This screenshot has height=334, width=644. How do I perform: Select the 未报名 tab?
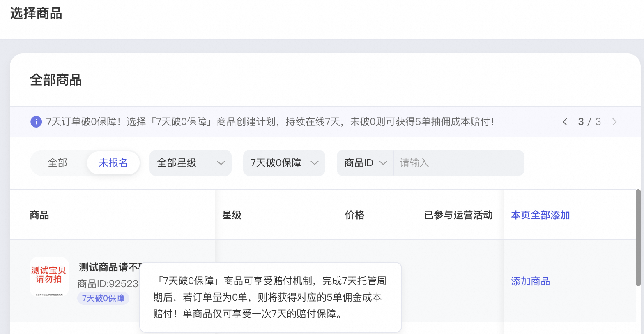point(113,163)
